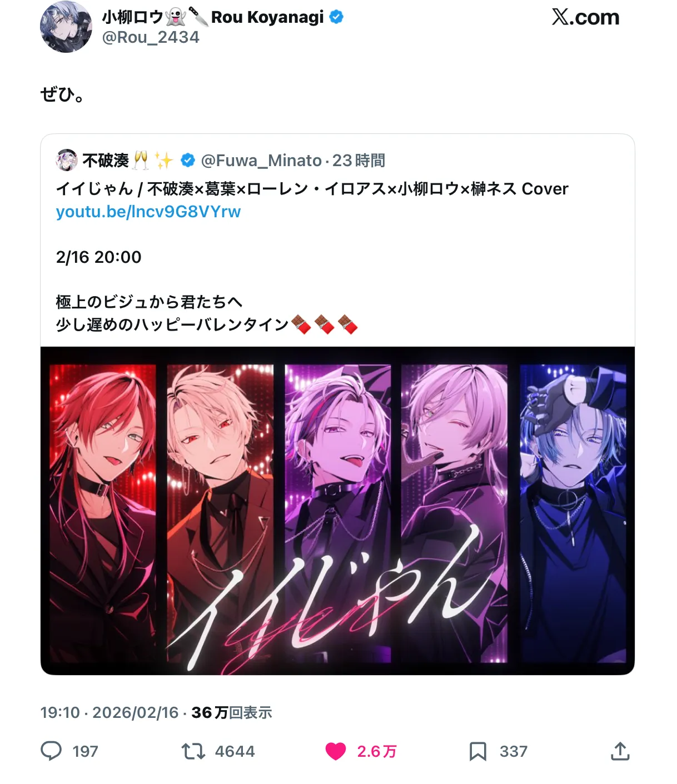Click the blue verified badge beside Rou Koyanagi
The image size is (677, 784).
click(336, 17)
